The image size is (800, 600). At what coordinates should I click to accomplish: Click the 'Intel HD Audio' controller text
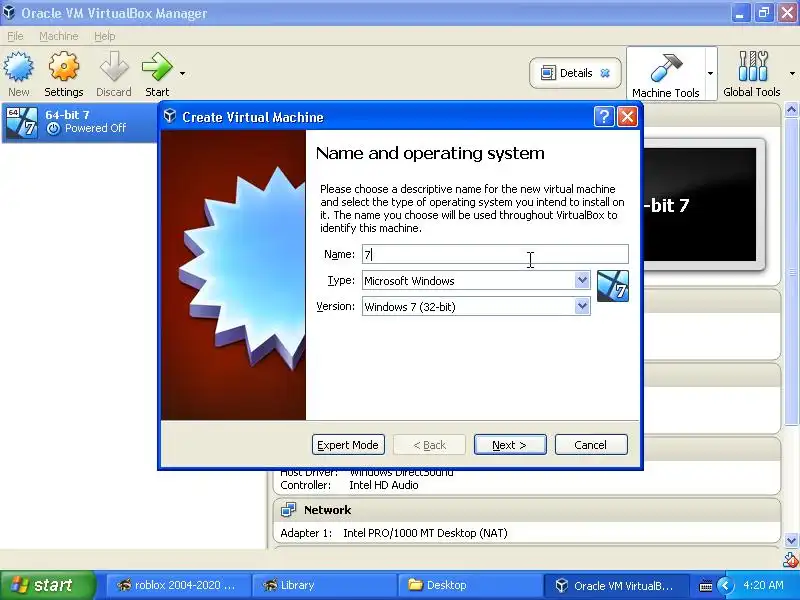[x=384, y=485]
